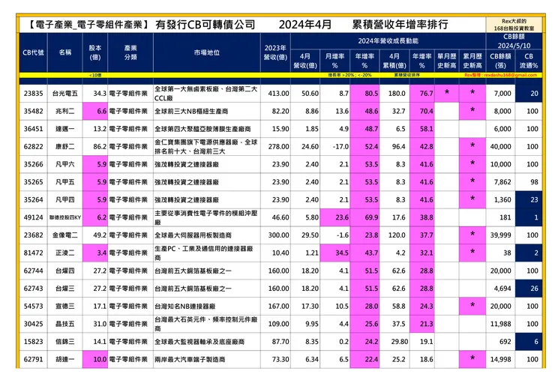Click the name cell 凡甲六
The height and width of the screenshot is (392, 555).
click(64, 164)
